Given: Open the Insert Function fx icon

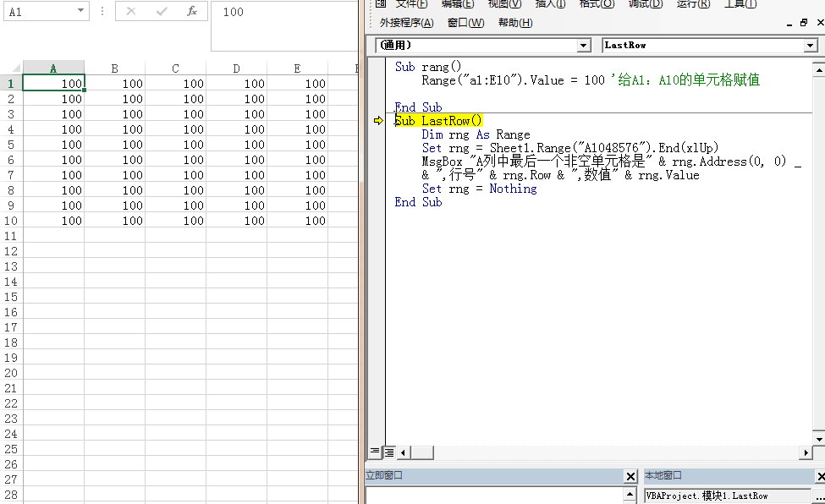Looking at the screenshot, I should click(192, 12).
